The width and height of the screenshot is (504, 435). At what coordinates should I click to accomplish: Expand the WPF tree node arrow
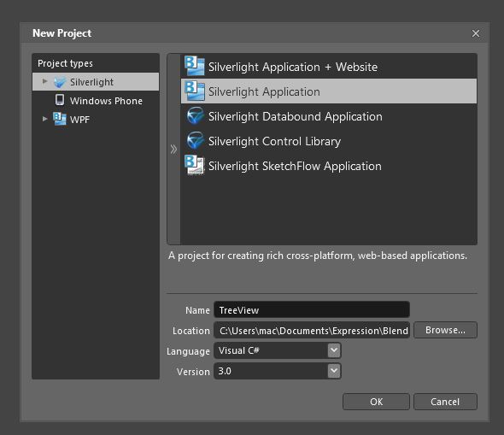[45, 119]
